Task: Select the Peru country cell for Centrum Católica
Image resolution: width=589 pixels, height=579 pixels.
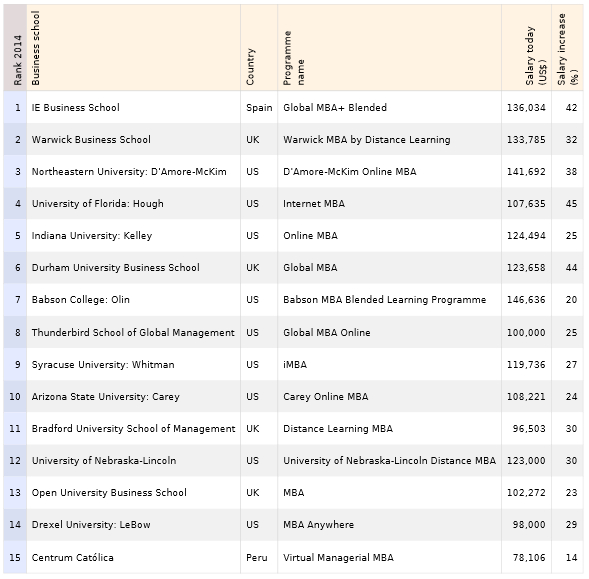Action: tap(259, 557)
